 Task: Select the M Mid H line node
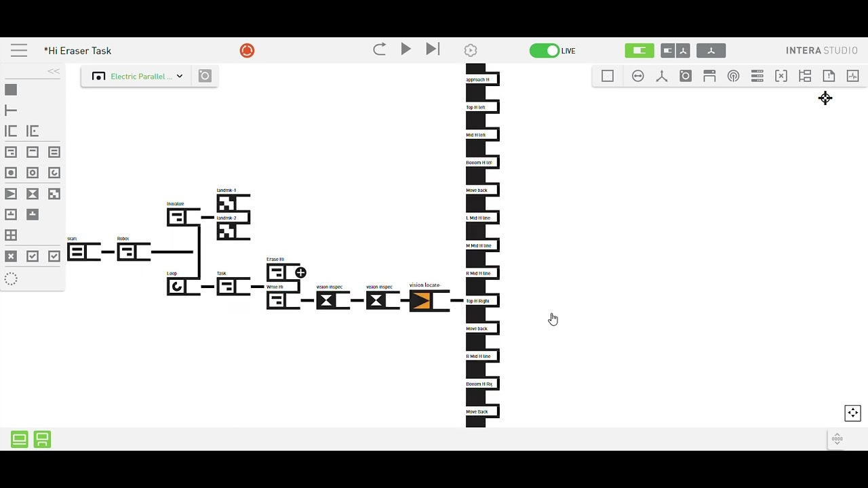[x=483, y=245]
